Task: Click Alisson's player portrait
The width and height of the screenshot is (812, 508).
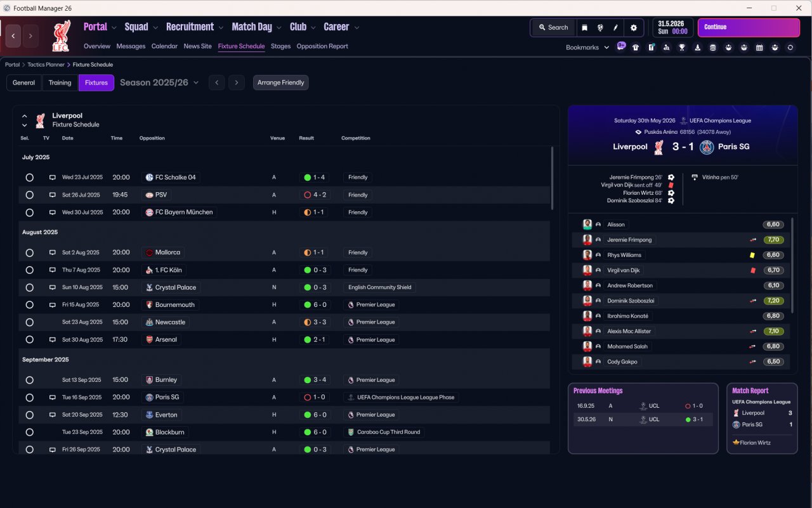Action: click(587, 225)
